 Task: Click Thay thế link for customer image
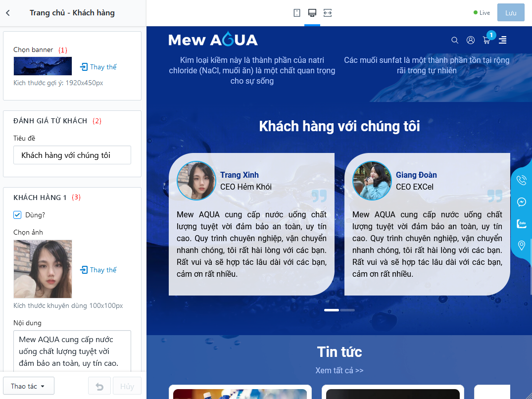pyautogui.click(x=103, y=270)
